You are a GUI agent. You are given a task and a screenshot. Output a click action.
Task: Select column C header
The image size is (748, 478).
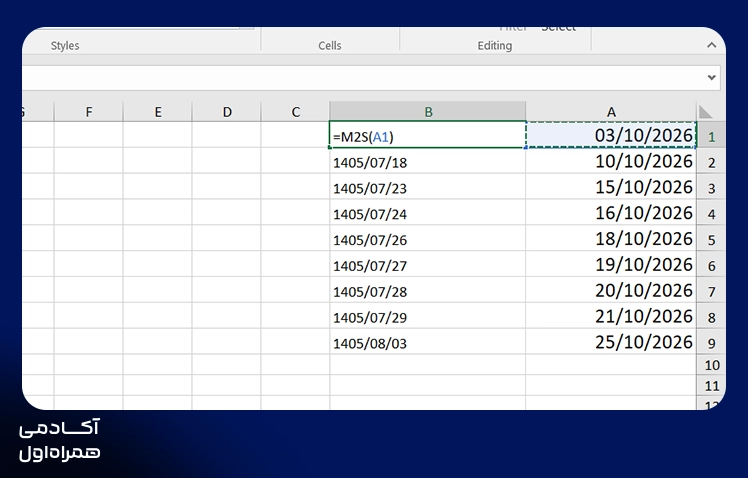point(296,112)
